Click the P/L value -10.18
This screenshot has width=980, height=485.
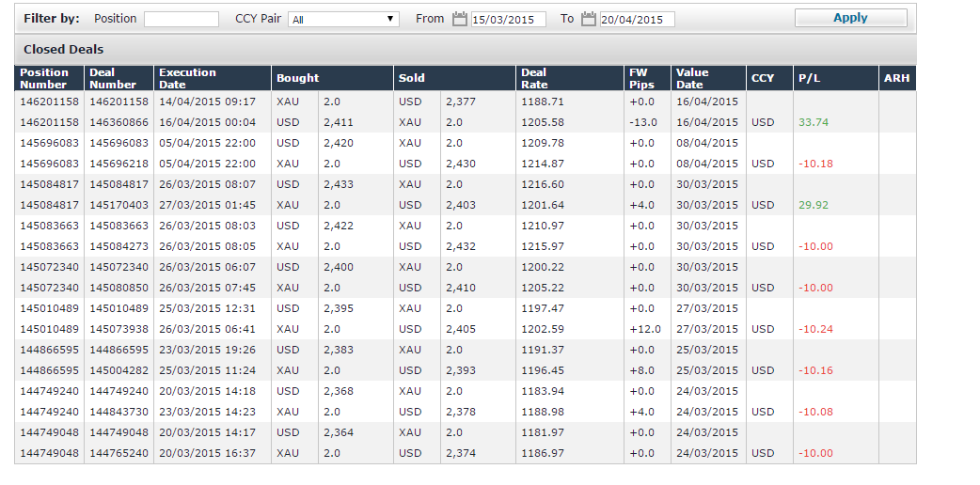815,164
